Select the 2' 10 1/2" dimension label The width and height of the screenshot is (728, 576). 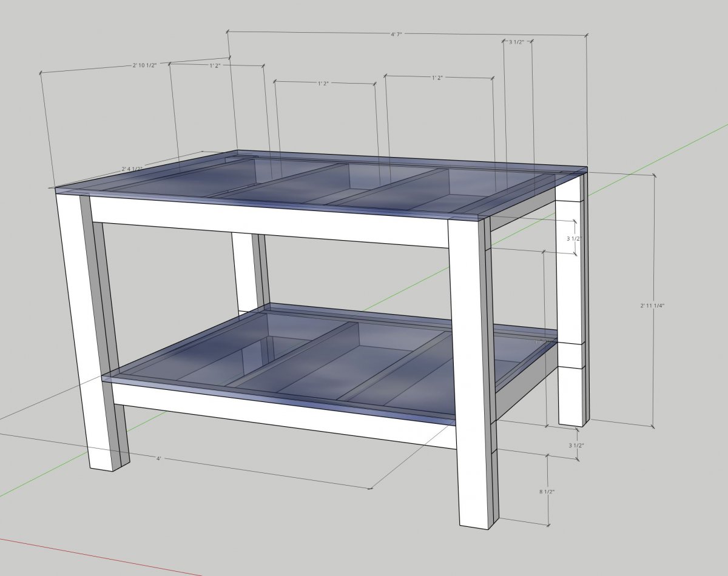click(144, 65)
